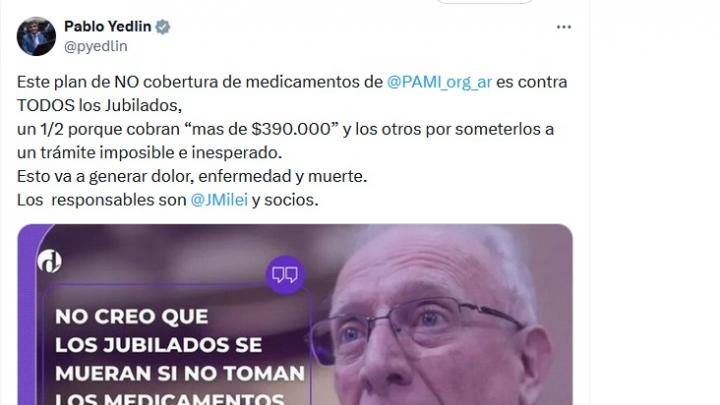This screenshot has width=720, height=405.
Task: Click the 'MUERAN SI NO TOMAN' image line
Action: coord(180,373)
